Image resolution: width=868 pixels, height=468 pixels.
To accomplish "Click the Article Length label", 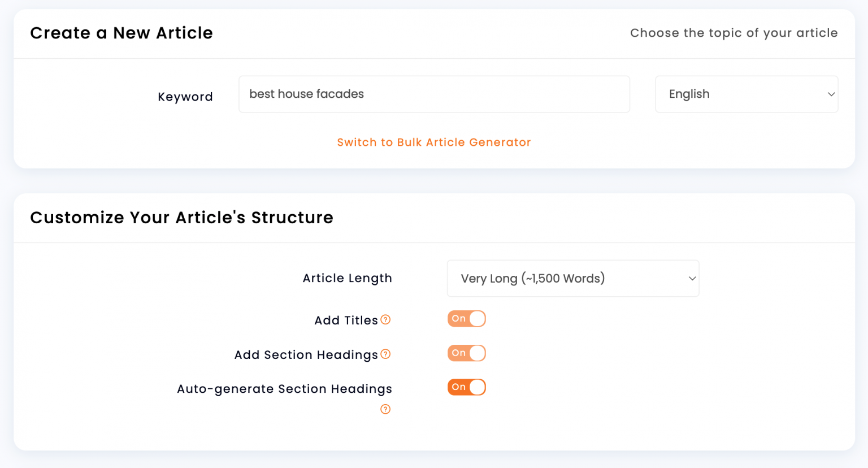I will pyautogui.click(x=347, y=278).
